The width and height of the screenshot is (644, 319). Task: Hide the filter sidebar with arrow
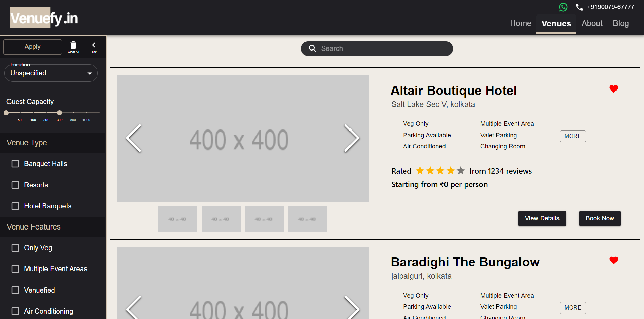pos(94,47)
